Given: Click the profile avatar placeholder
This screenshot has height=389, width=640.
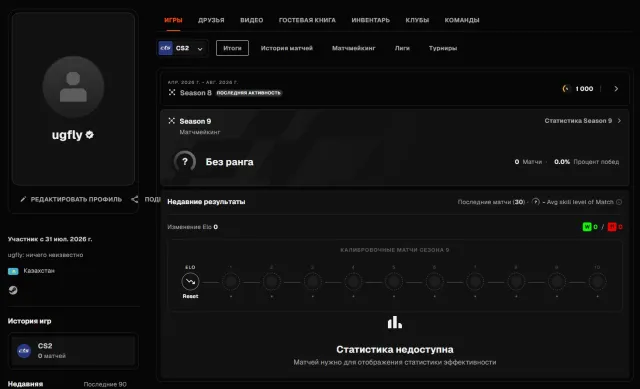Looking at the screenshot, I should 73,87.
